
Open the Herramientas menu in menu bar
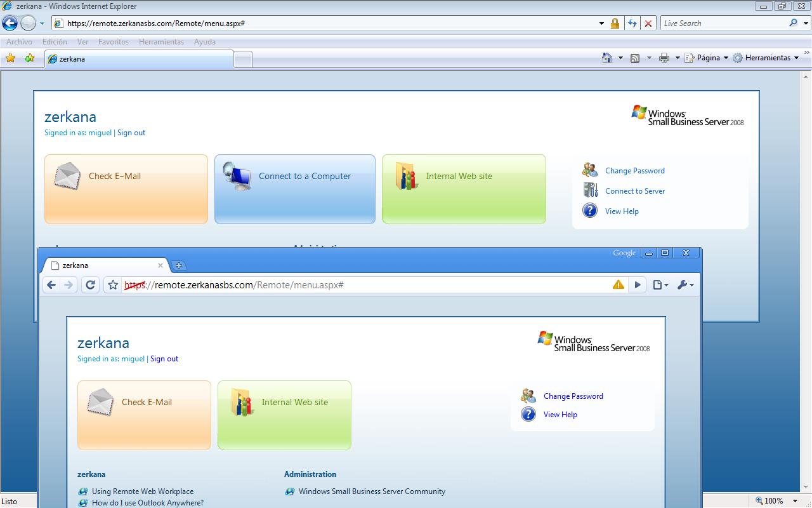[161, 42]
